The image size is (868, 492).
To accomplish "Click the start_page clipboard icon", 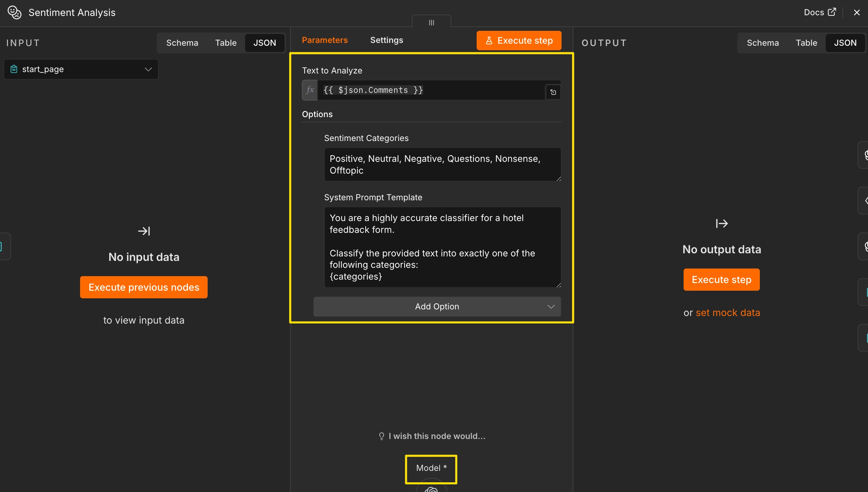I will [x=14, y=69].
